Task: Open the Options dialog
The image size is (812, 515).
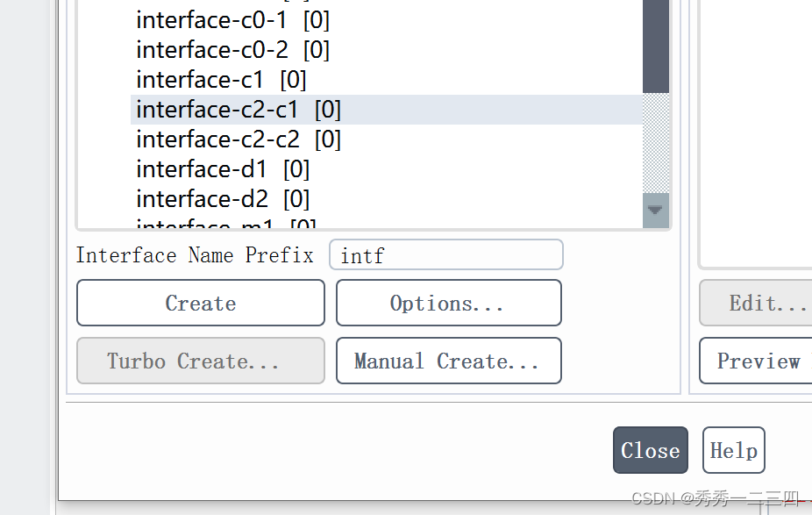Action: tap(448, 303)
